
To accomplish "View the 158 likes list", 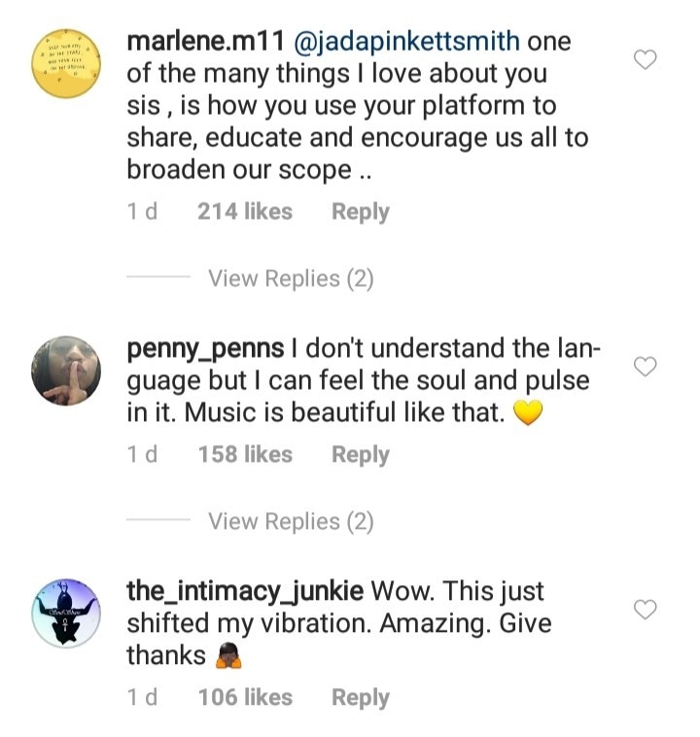I will [244, 455].
